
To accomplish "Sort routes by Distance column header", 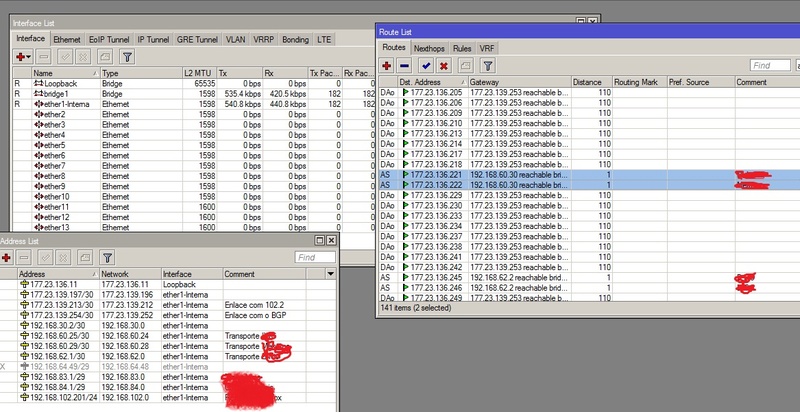I will coord(592,82).
